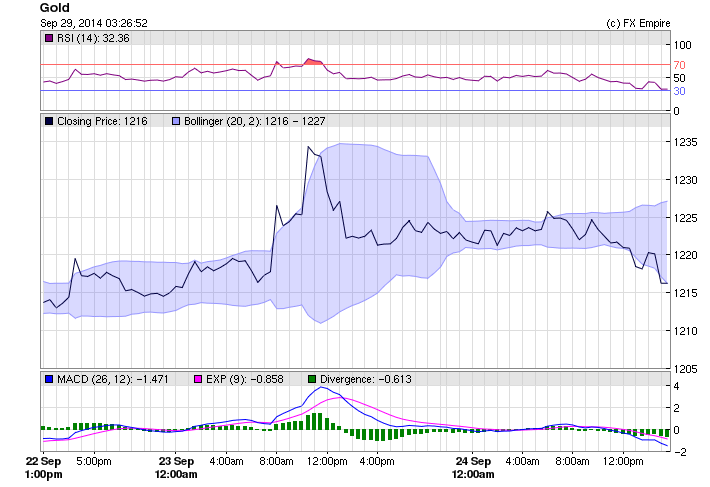Viewport: 710px width, 487px height.
Task: Click the green Divergence legend swatch
Action: point(312,379)
